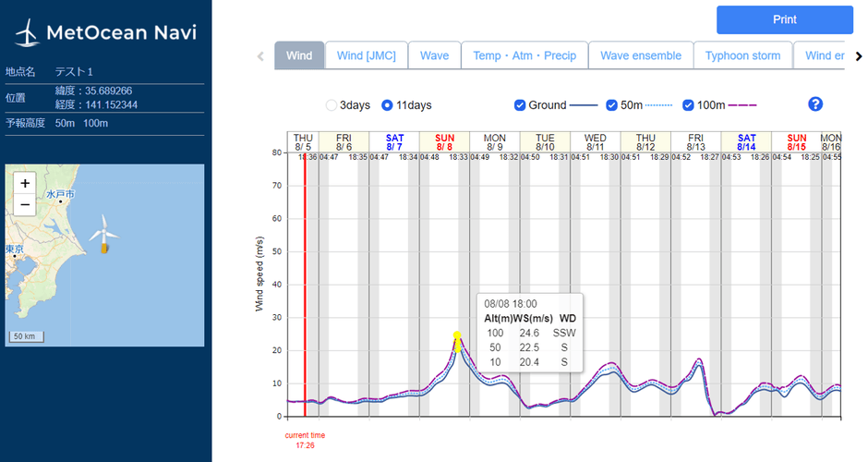Open the Typhoon storm tab
This screenshot has height=462, width=868.
click(742, 55)
